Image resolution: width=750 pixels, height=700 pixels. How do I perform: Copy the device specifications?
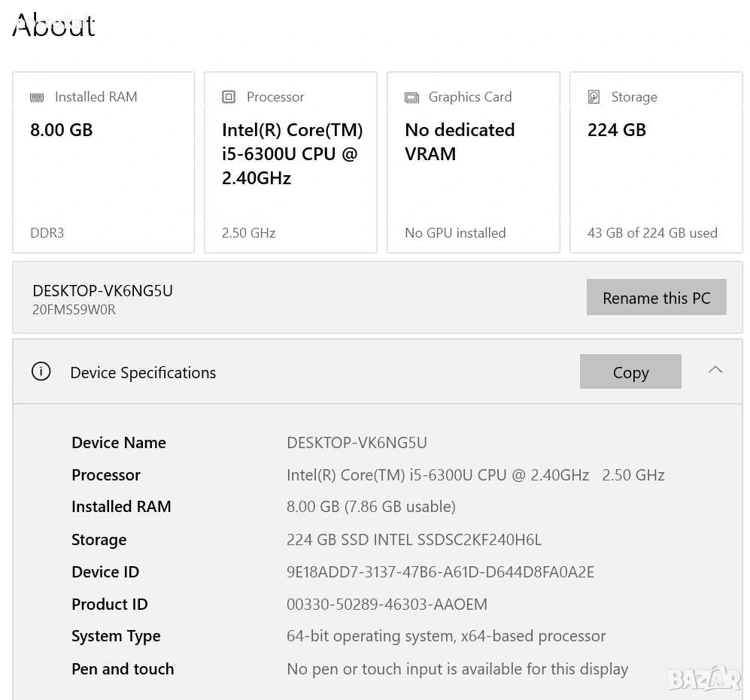coord(630,372)
